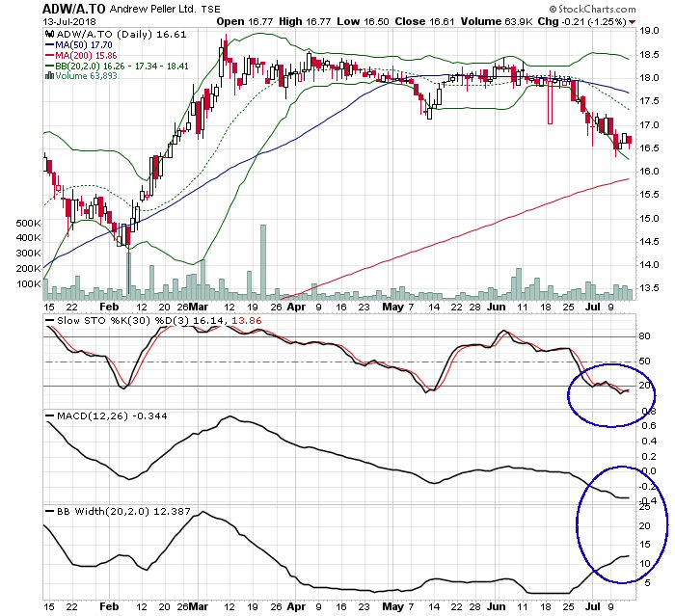Viewport: 675px width, 616px height.
Task: Click the Jun label under the price chart
Action: [x=496, y=307]
